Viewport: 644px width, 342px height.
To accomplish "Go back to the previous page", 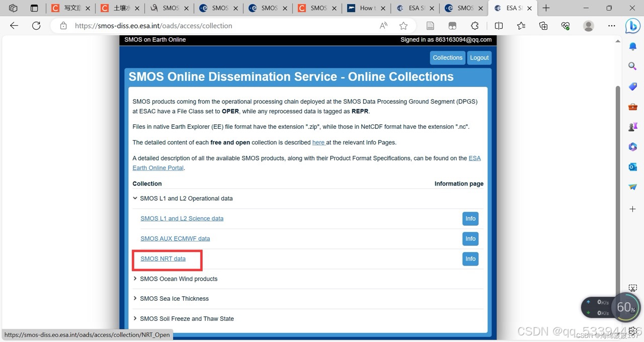I will (14, 26).
